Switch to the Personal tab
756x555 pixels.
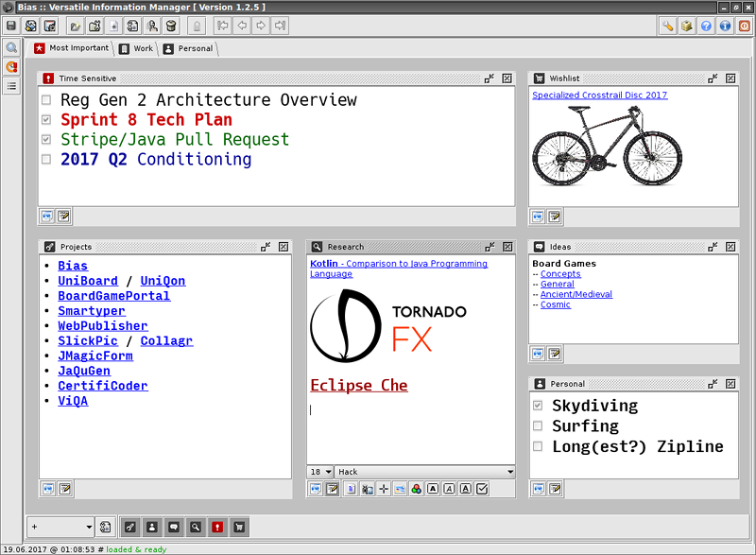(x=189, y=48)
